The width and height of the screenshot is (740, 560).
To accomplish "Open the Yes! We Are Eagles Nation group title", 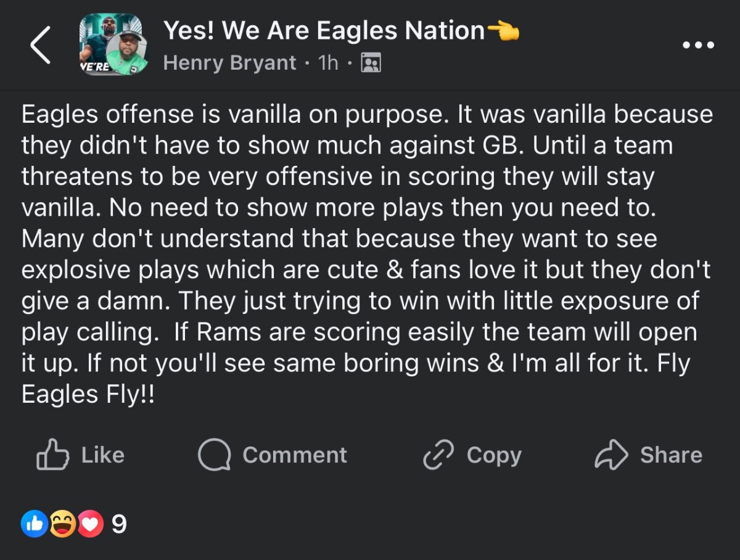I will (323, 30).
